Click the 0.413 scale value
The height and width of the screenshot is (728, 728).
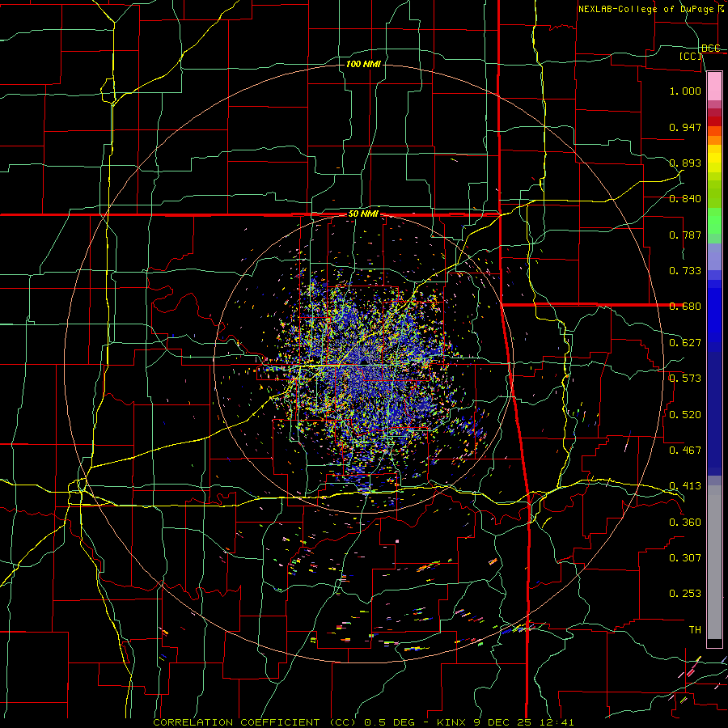point(685,486)
